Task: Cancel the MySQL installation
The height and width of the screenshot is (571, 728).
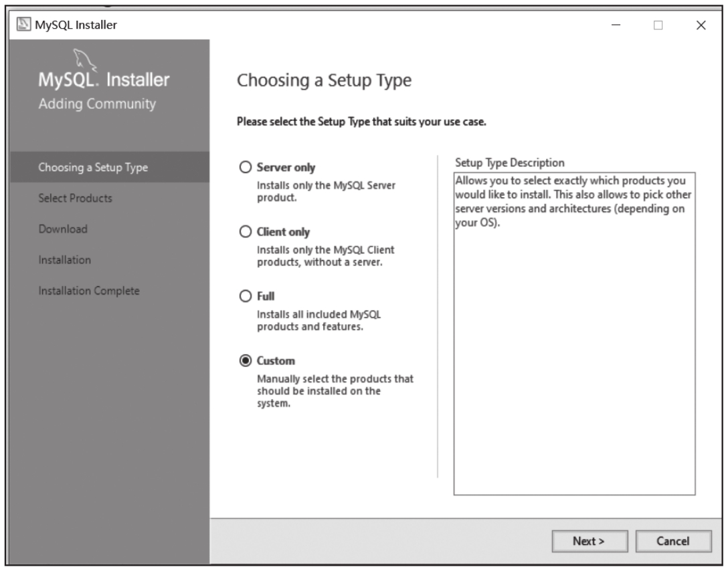Action: click(x=672, y=541)
